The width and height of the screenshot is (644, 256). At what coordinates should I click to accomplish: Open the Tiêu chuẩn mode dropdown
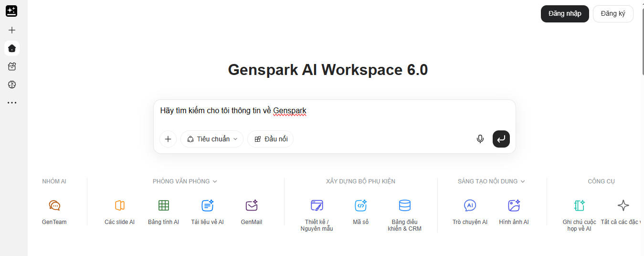[x=212, y=139]
